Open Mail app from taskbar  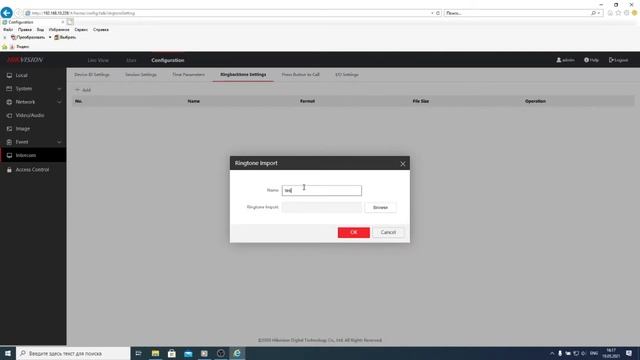pyautogui.click(x=188, y=353)
